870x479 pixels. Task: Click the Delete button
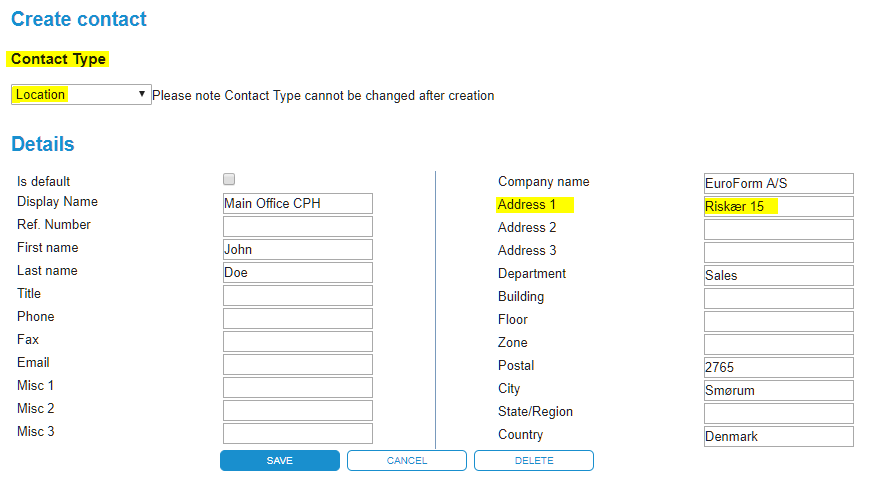[x=533, y=460]
